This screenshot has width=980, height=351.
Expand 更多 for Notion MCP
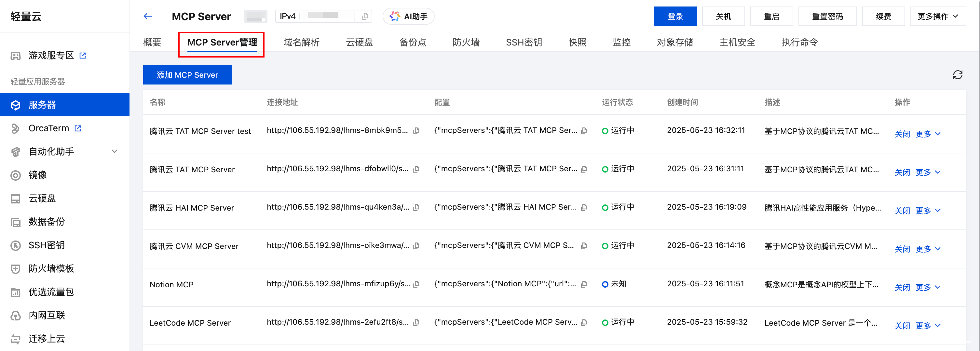(928, 288)
